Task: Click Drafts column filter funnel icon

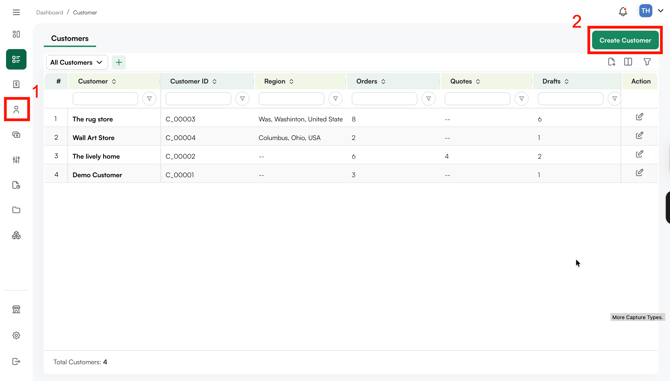Action: pos(614,99)
